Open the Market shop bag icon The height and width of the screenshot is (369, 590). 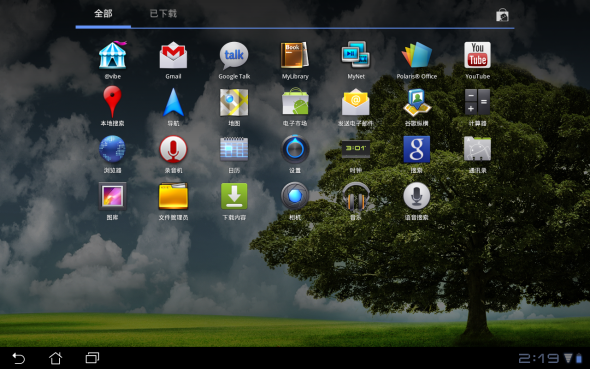click(x=502, y=15)
